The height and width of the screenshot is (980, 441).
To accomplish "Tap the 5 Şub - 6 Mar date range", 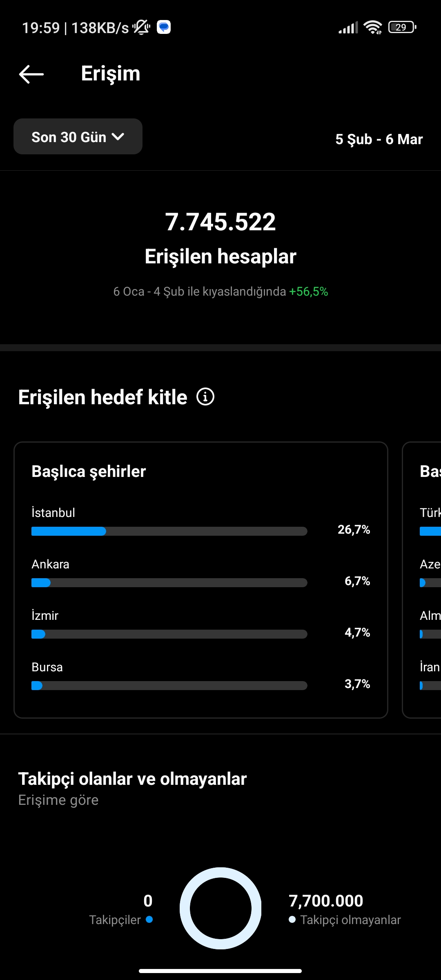I will tap(379, 139).
